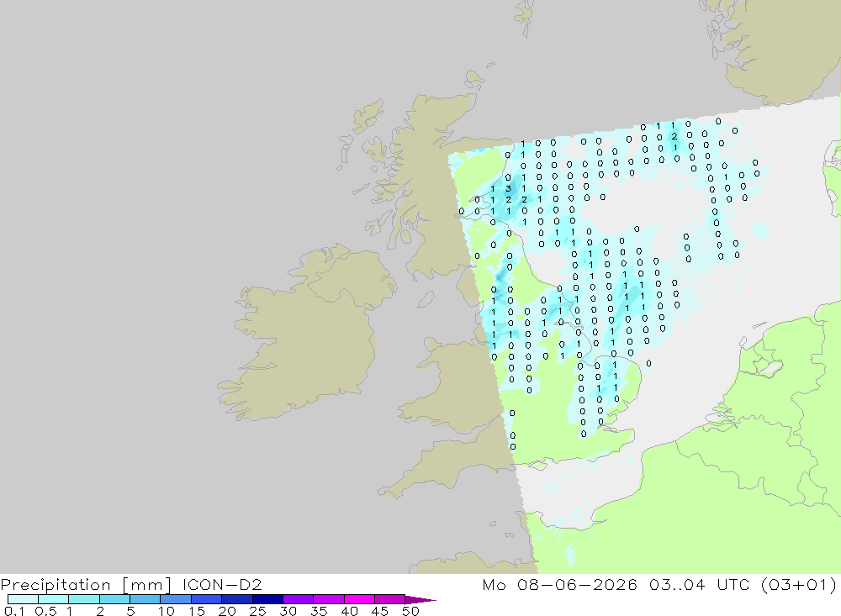Click the 30–35 mm purple legend swatch
Screen dimensions: 841x616
[x=298, y=599]
